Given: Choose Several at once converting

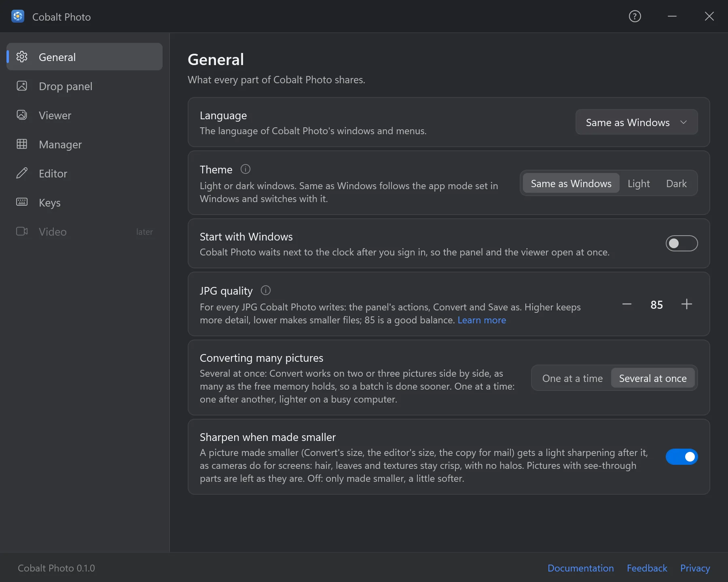Looking at the screenshot, I should 653,378.
